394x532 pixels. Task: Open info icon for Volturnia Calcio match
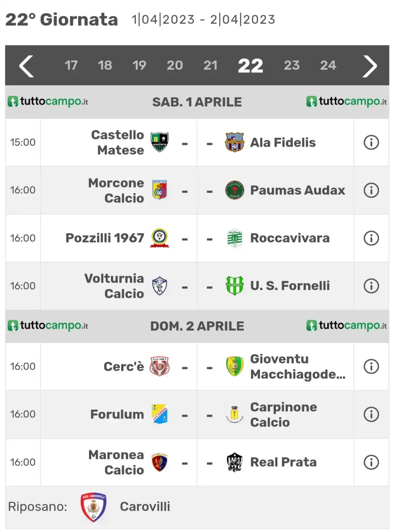(x=371, y=286)
